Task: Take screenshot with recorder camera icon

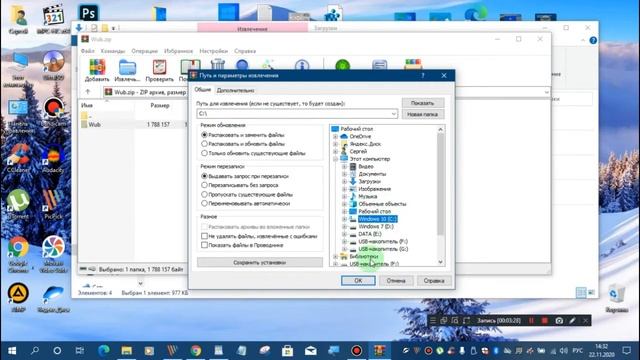Action: click(559, 321)
